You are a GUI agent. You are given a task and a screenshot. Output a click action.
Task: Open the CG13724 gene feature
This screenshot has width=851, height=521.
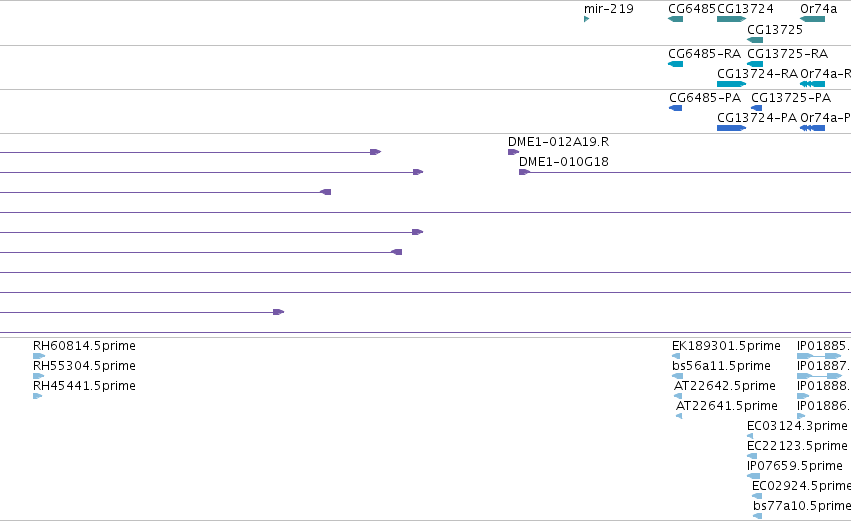point(731,19)
